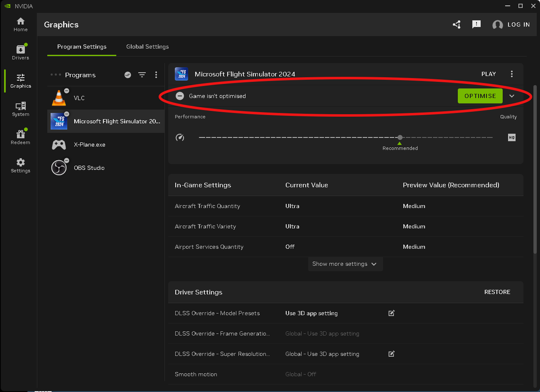Click the optimised-status filter check icon

128,75
